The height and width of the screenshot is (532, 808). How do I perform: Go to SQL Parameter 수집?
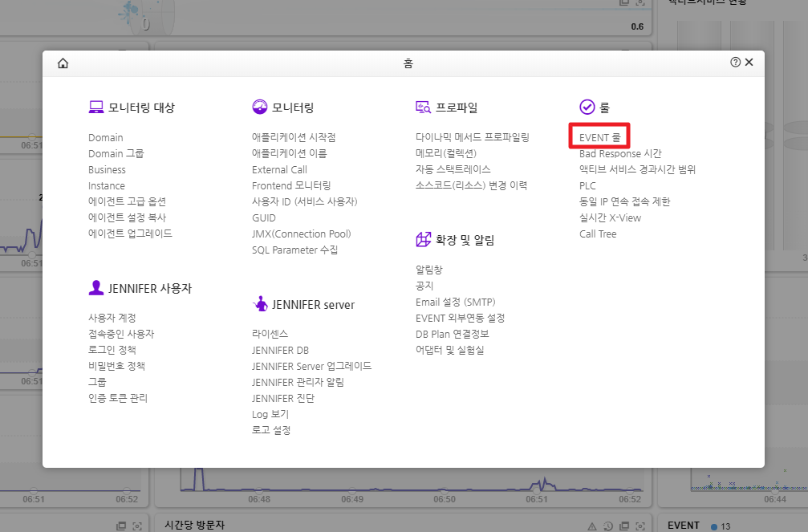tap(294, 250)
